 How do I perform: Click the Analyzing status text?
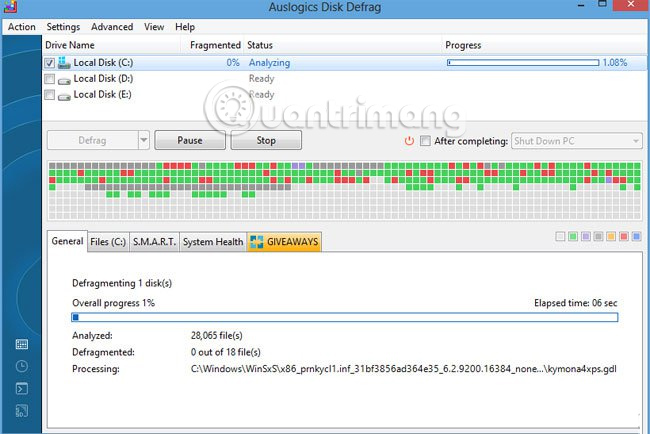[269, 63]
